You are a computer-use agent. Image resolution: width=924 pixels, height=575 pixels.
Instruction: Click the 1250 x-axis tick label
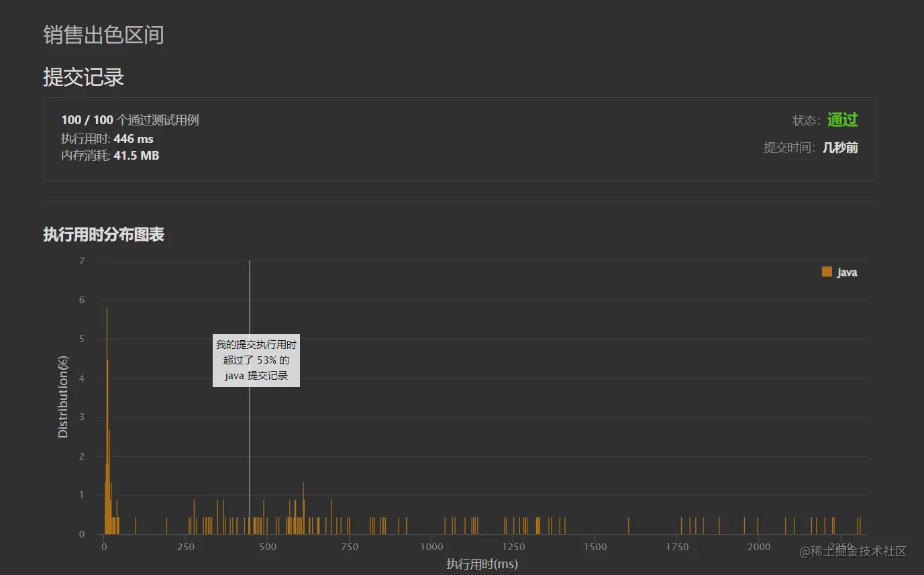point(513,547)
